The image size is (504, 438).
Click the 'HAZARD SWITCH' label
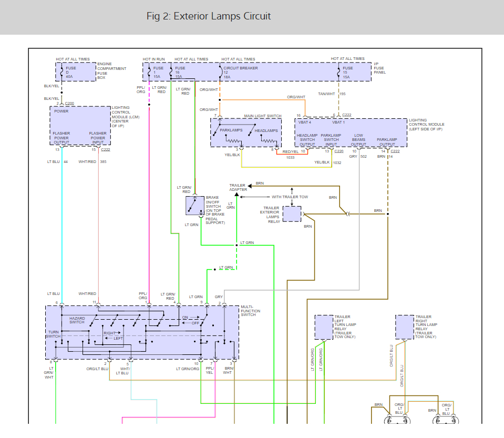pyautogui.click(x=77, y=320)
